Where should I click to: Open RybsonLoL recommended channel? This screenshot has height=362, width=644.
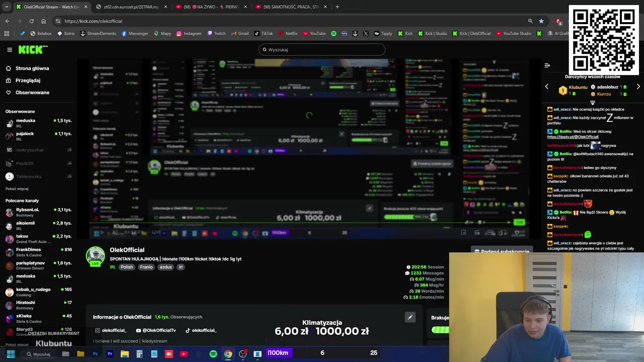[38, 212]
